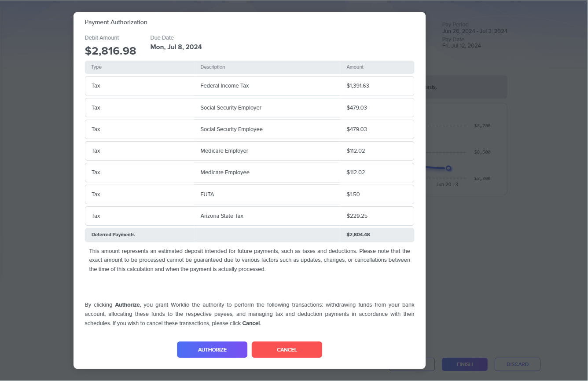Select the Medicare Employer row

point(249,151)
